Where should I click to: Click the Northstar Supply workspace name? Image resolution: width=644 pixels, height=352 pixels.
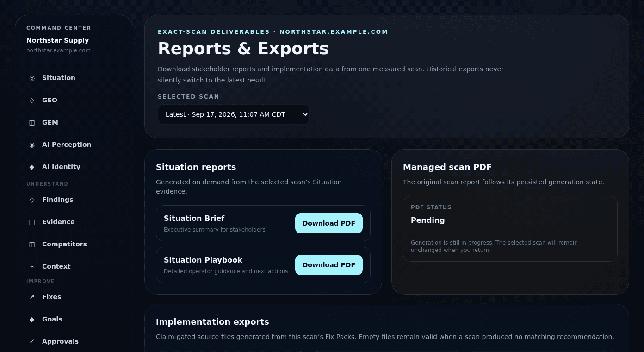pos(57,40)
